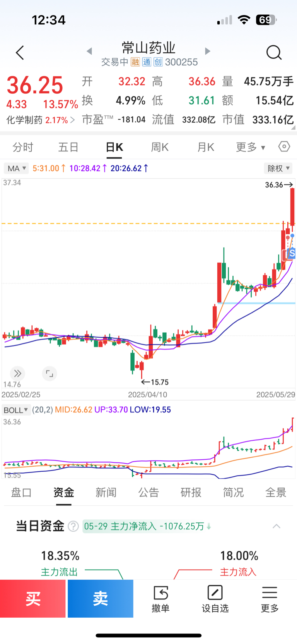Image resolution: width=297 pixels, height=644 pixels.
Task: Expand chart with double-arrow icon
Action: tap(17, 374)
